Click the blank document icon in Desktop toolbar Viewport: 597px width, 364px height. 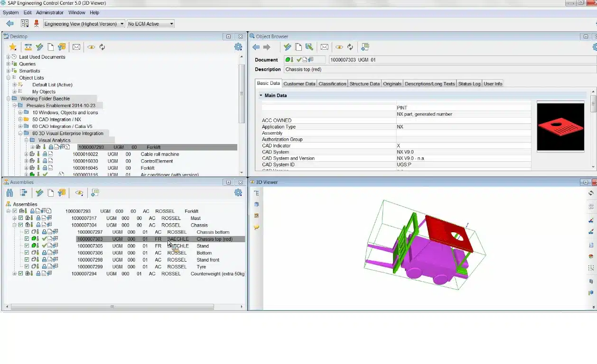[51, 47]
